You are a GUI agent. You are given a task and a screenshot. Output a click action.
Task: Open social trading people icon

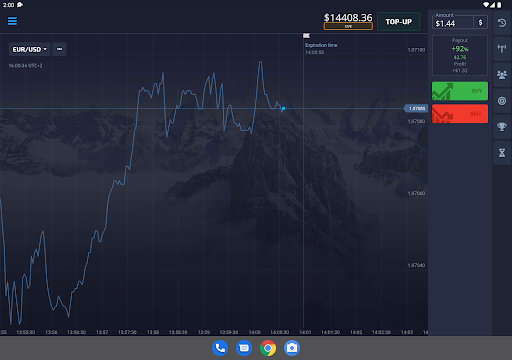pyautogui.click(x=502, y=75)
